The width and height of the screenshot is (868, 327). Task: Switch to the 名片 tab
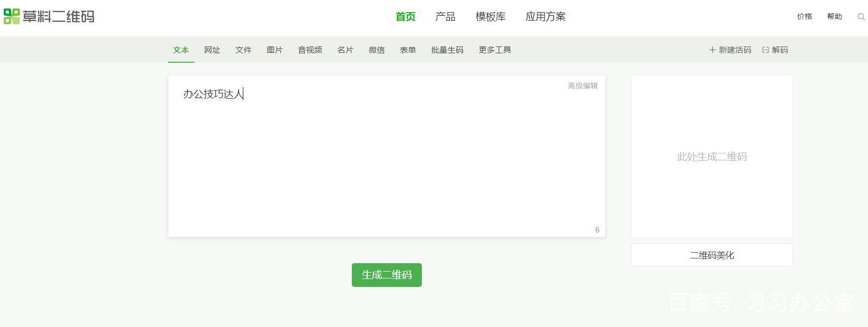346,50
